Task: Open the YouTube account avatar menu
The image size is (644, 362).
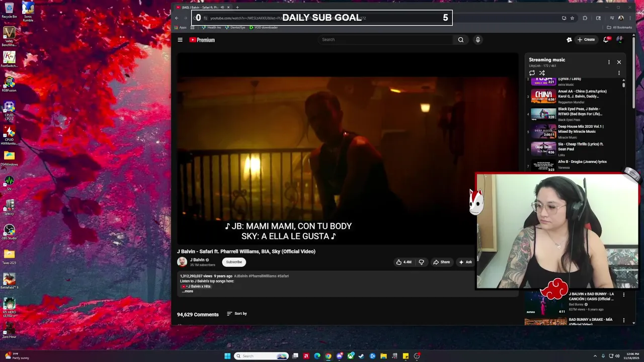Action: coord(619,40)
